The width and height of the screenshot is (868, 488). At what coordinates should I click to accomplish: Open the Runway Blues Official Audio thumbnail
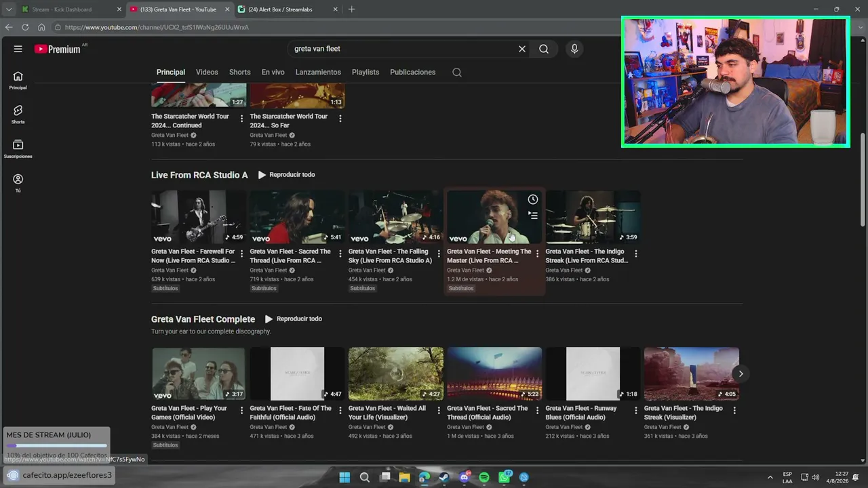click(x=593, y=374)
